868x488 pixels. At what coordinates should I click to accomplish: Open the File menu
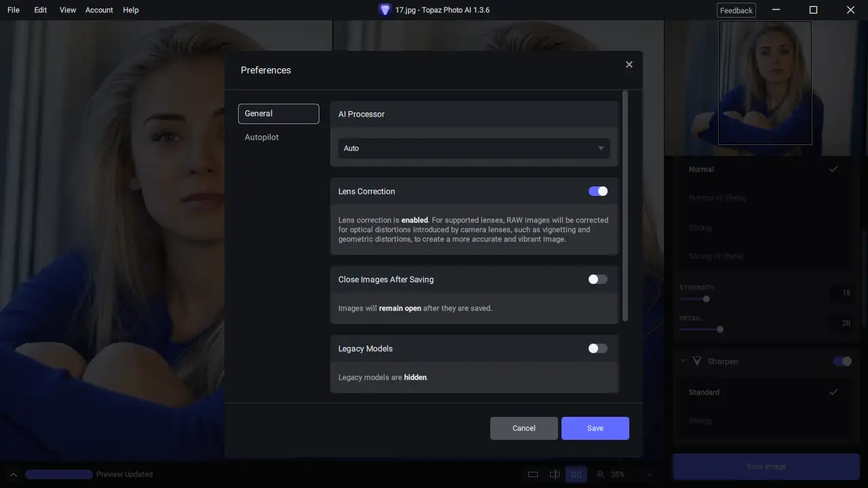point(14,10)
